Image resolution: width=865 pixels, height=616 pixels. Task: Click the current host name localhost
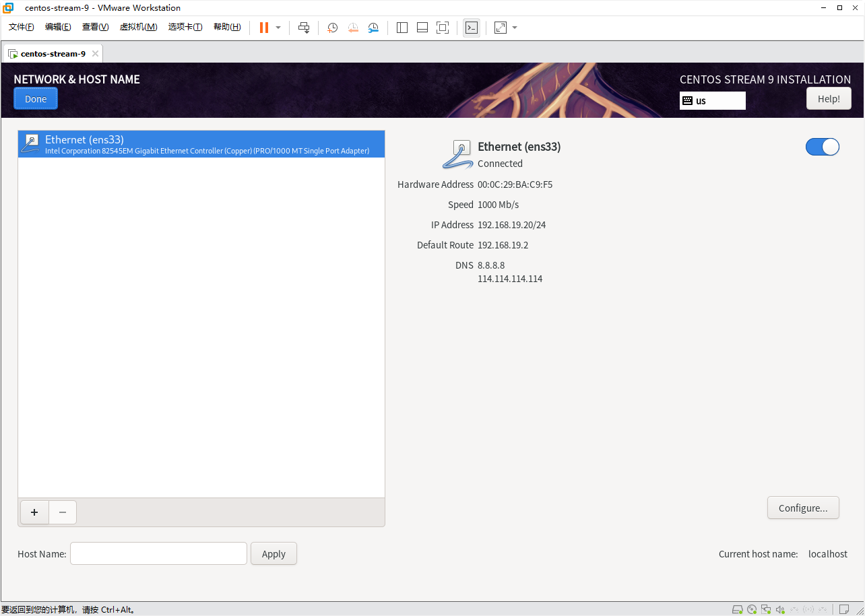[x=828, y=553]
